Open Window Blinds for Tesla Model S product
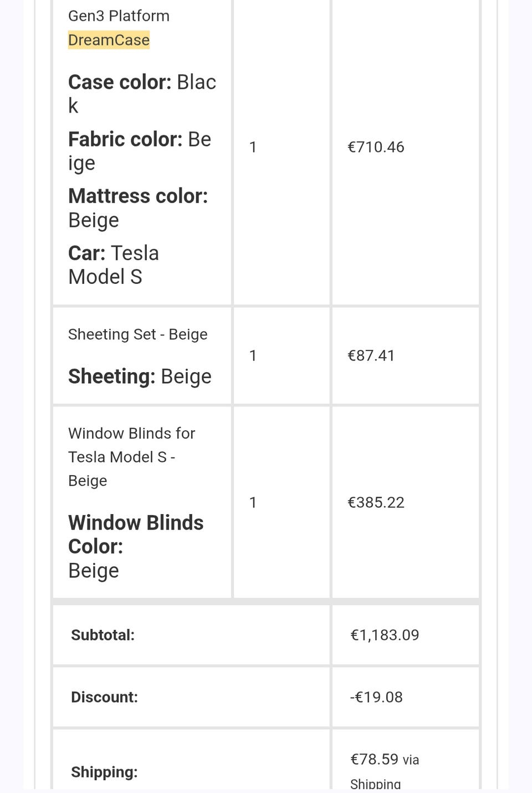This screenshot has width=532, height=793. [x=131, y=456]
